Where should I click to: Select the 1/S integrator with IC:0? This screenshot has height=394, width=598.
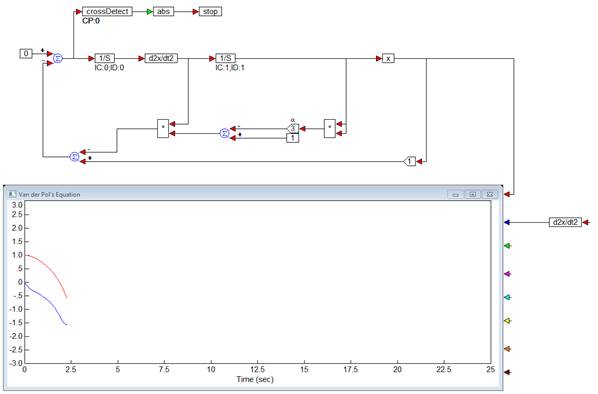[x=104, y=58]
